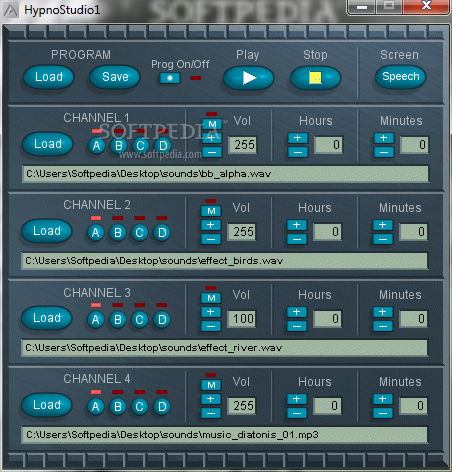Select slot C in Channel 3
Image resolution: width=452 pixels, height=472 pixels.
click(140, 320)
